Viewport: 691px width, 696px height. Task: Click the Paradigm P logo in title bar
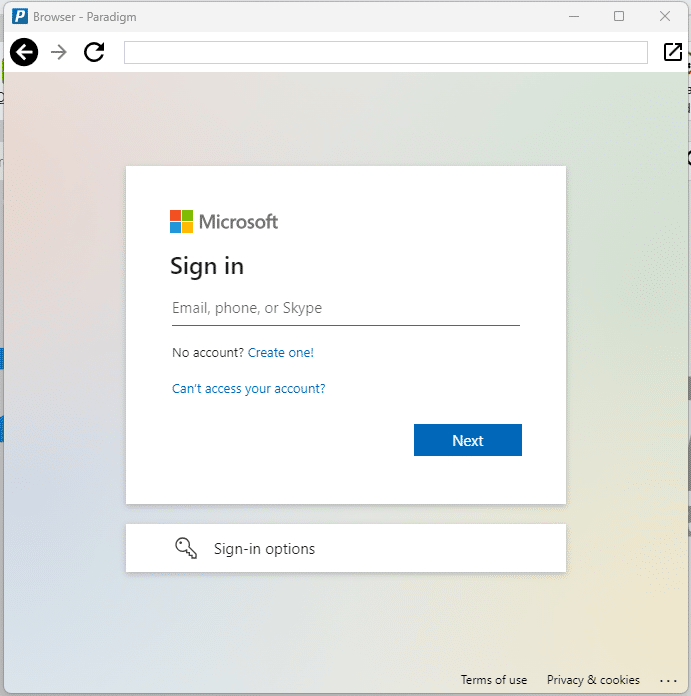click(x=20, y=16)
